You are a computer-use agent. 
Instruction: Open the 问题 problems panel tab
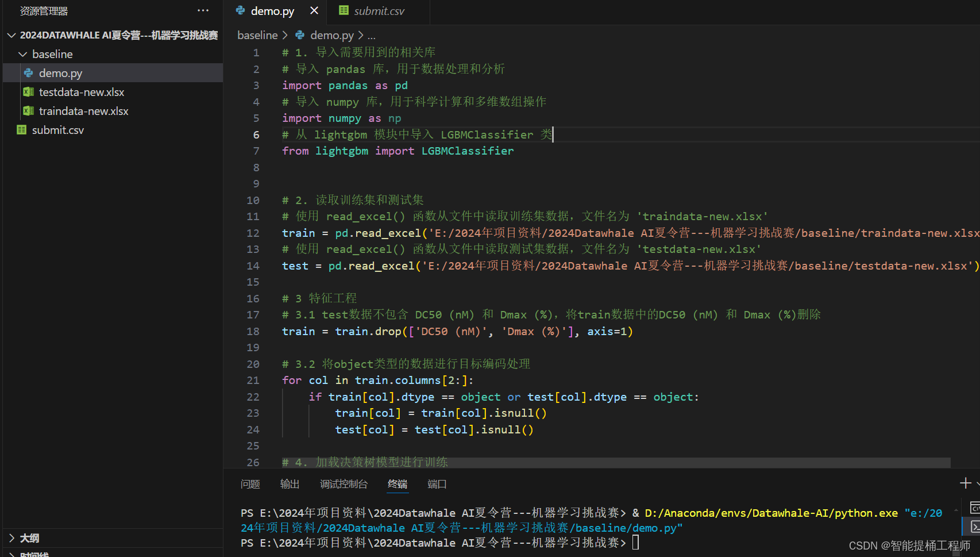pyautogui.click(x=250, y=484)
